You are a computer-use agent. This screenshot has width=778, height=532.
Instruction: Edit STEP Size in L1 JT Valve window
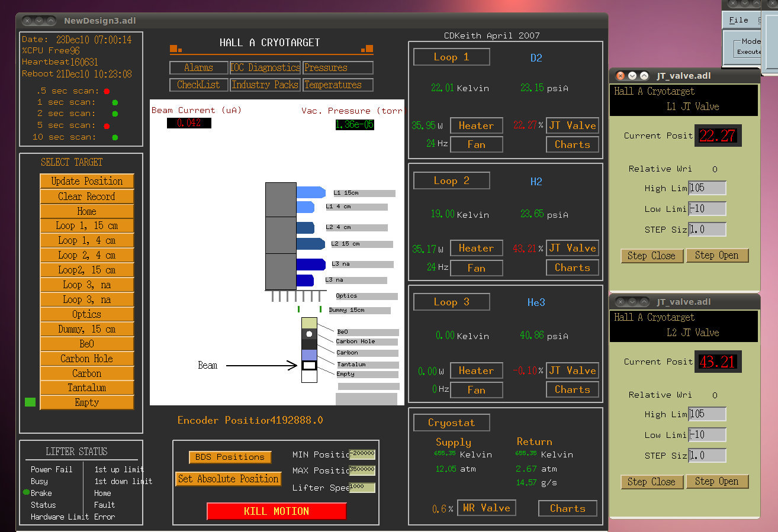(707, 230)
